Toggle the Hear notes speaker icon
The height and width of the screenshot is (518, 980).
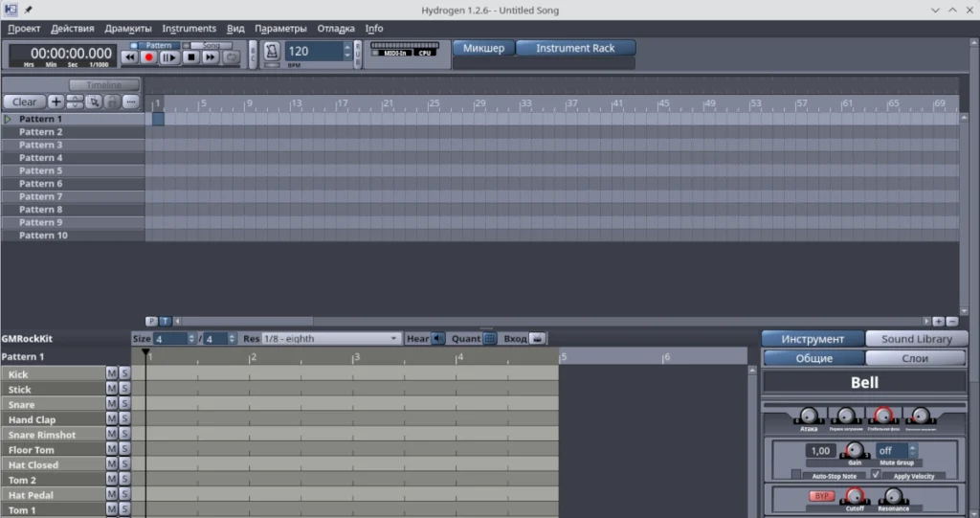438,338
